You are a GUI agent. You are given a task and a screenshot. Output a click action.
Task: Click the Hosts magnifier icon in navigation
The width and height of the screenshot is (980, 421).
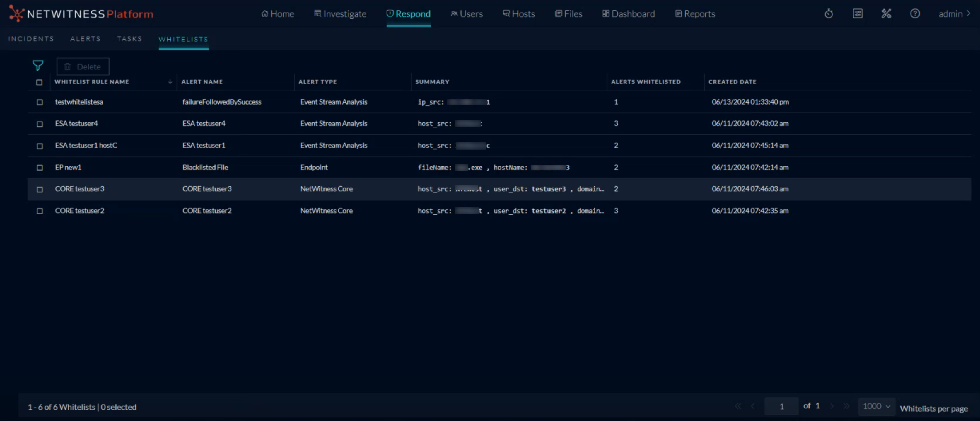click(x=506, y=13)
